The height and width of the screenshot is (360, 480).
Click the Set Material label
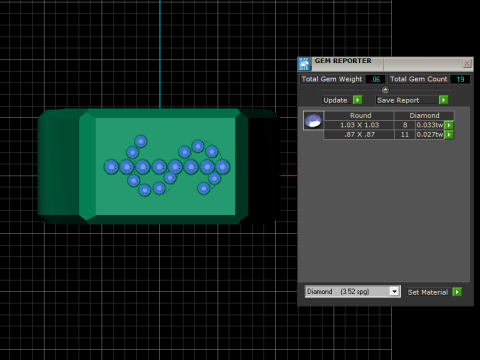point(428,292)
